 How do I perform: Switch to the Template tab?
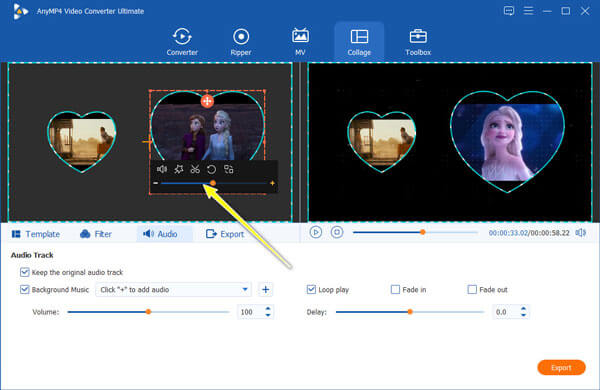36,234
